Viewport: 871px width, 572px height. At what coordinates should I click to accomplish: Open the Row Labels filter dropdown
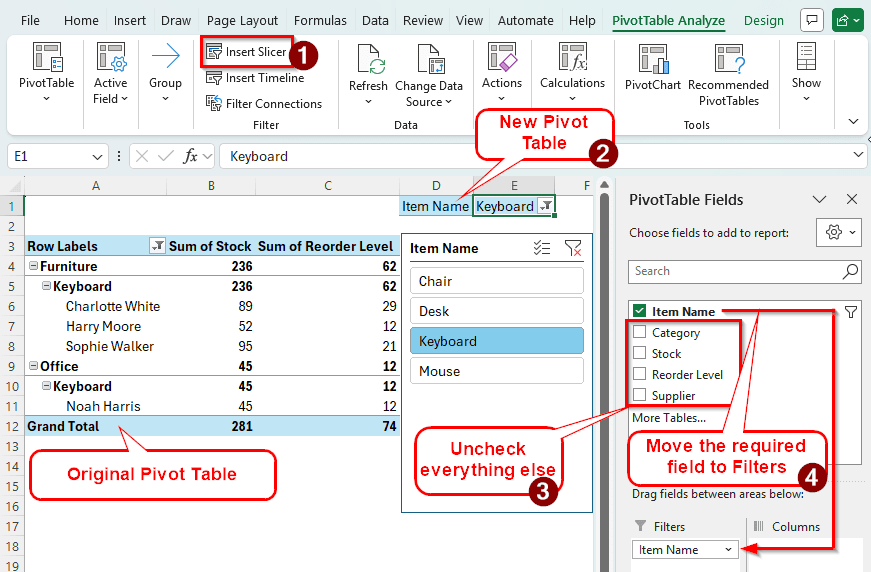(157, 246)
